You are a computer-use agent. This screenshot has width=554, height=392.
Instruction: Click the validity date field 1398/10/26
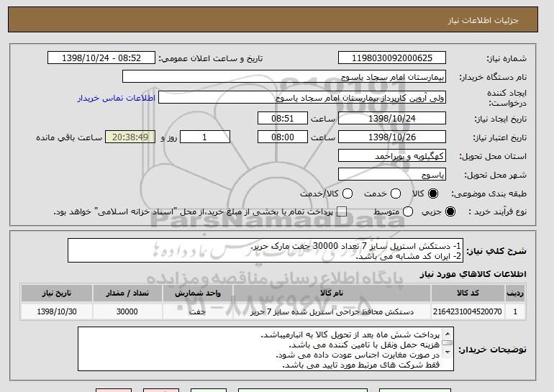pyautogui.click(x=392, y=137)
